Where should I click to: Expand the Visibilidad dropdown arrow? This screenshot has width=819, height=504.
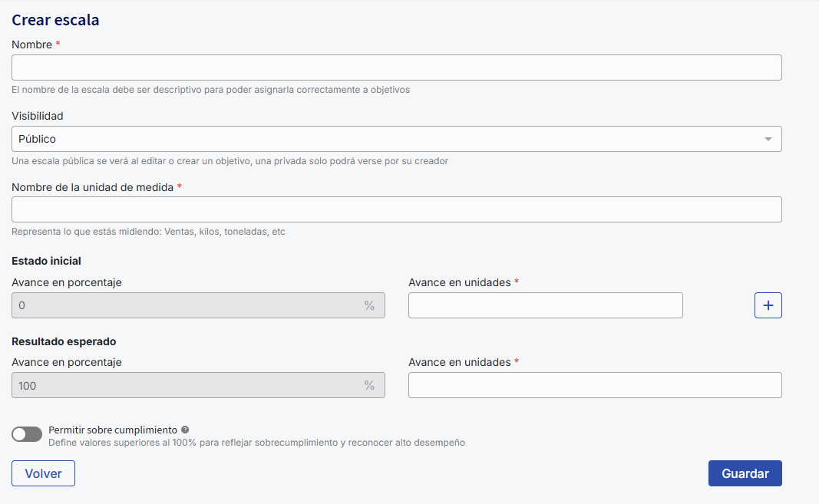768,139
